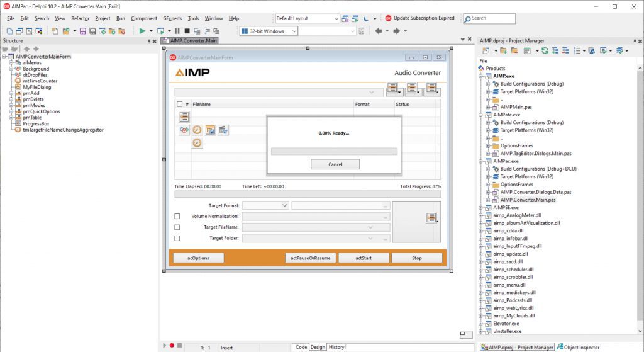Open the Target FileName dropdown arrow
Screen dimensions: 644x352
click(370, 227)
